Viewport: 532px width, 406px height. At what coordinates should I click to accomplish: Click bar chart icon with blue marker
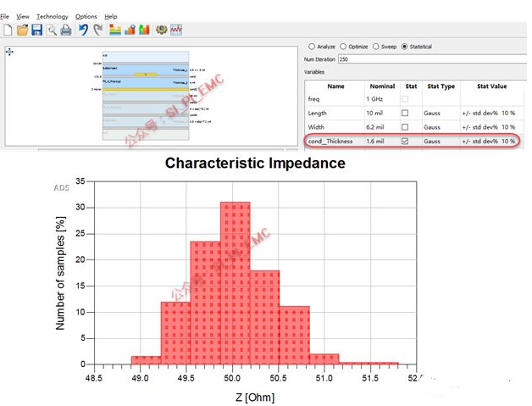click(130, 30)
